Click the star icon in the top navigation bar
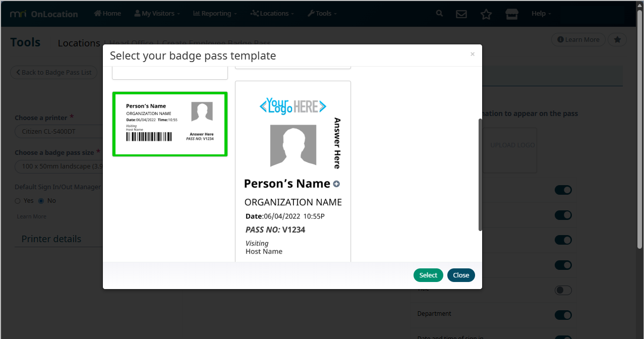 (486, 14)
